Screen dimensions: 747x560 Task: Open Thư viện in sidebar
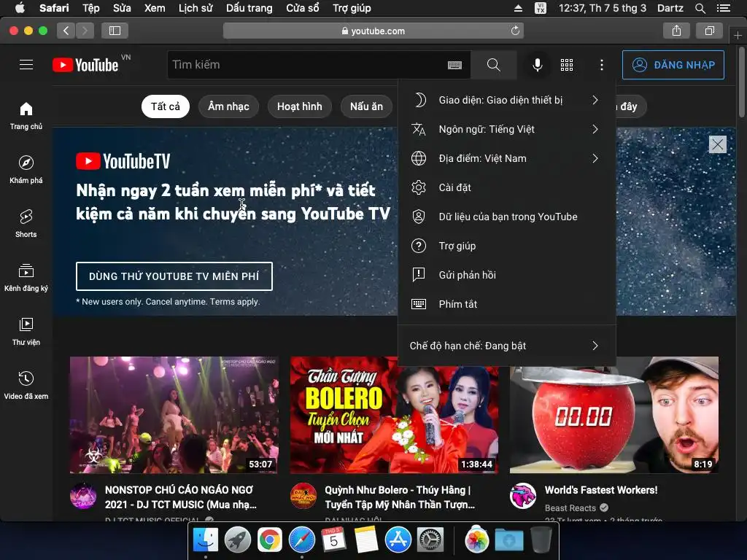[26, 331]
